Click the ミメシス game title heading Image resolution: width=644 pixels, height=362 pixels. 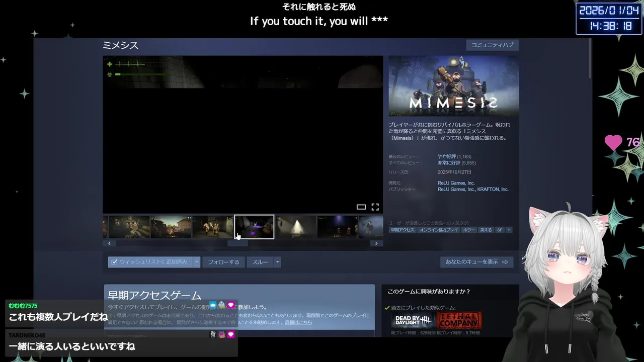[121, 45]
